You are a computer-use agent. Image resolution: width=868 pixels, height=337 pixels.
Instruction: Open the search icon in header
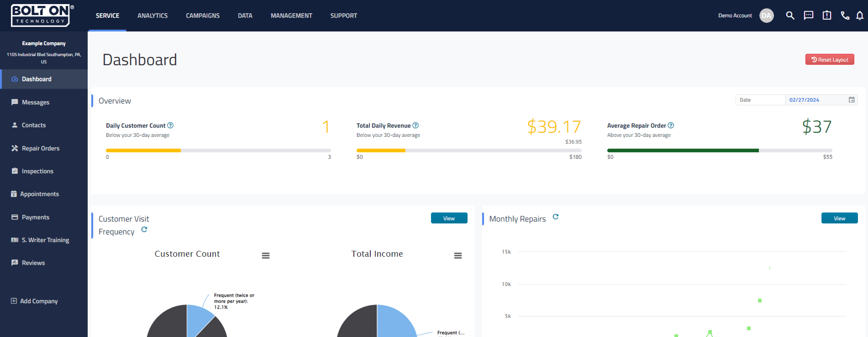pos(790,16)
